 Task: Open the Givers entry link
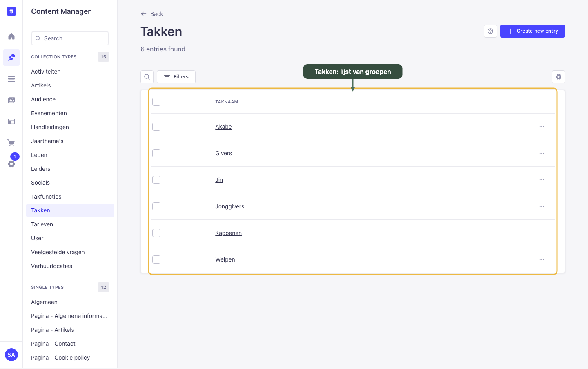click(x=223, y=153)
